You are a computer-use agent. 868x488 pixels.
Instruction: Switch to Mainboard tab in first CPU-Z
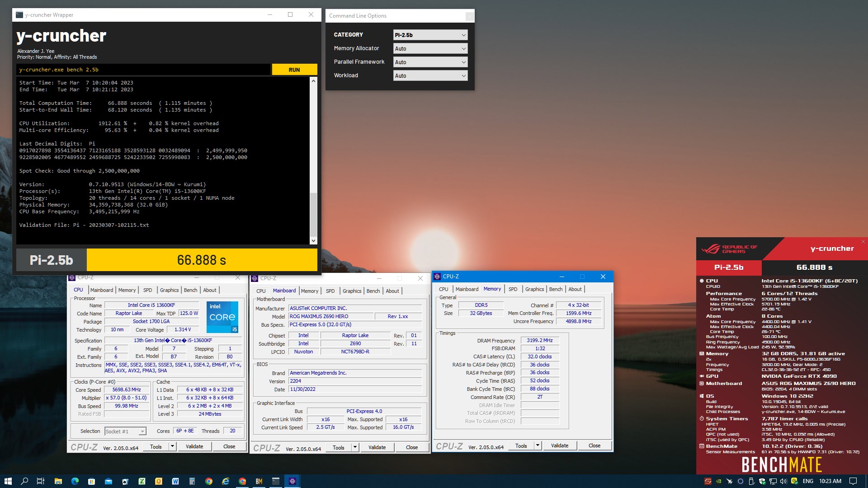coord(102,290)
